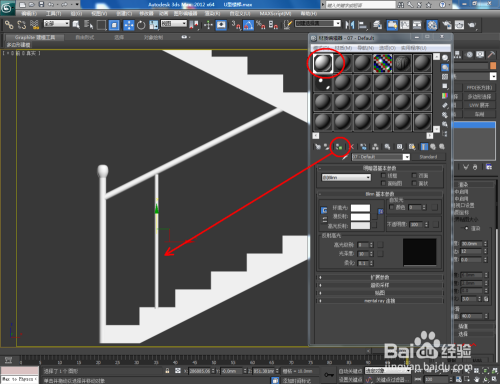Toggle selection lock icon in status bar
Image resolution: width=500 pixels, height=384 pixels.
pyautogui.click(x=167, y=371)
